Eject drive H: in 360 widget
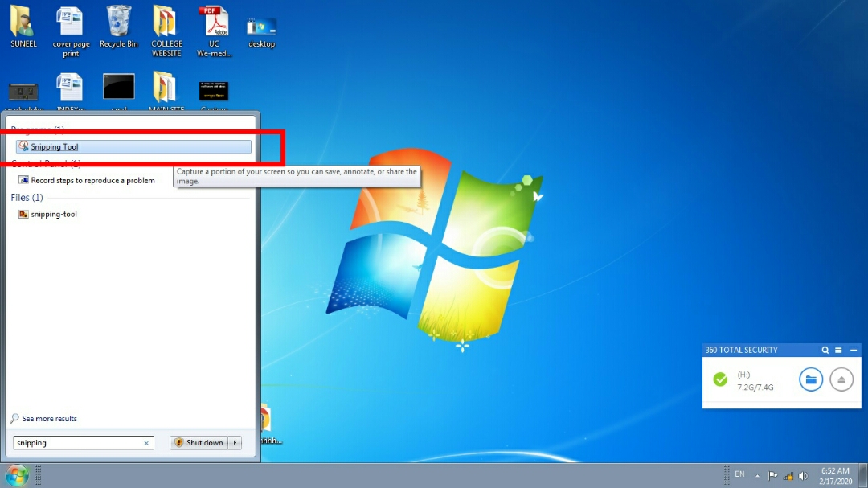This screenshot has width=868, height=488. click(841, 379)
